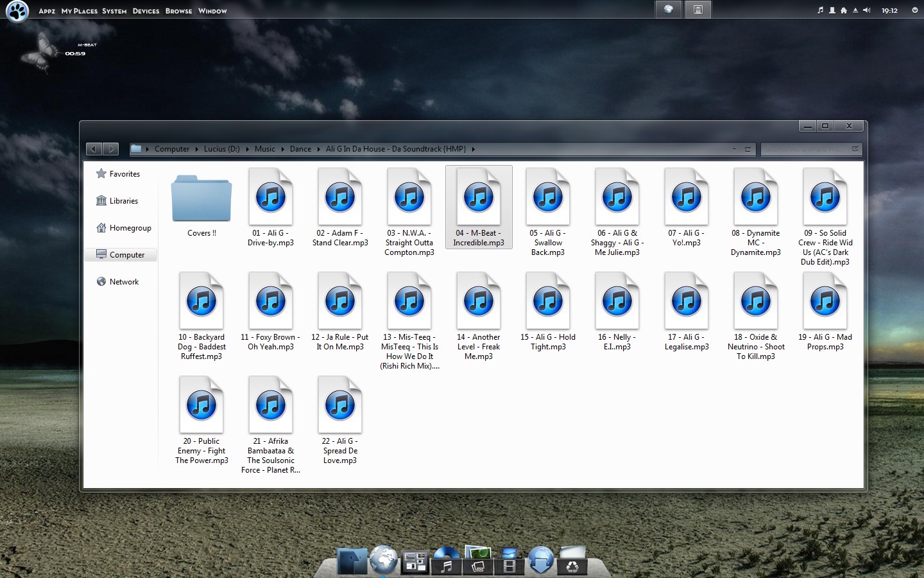
Task: Select 14 - Another Level - Freak Me.mp3
Action: (x=479, y=317)
